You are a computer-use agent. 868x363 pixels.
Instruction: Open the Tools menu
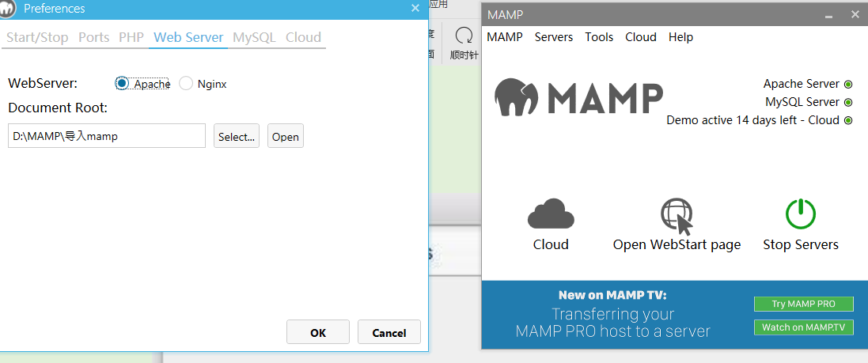pos(599,37)
